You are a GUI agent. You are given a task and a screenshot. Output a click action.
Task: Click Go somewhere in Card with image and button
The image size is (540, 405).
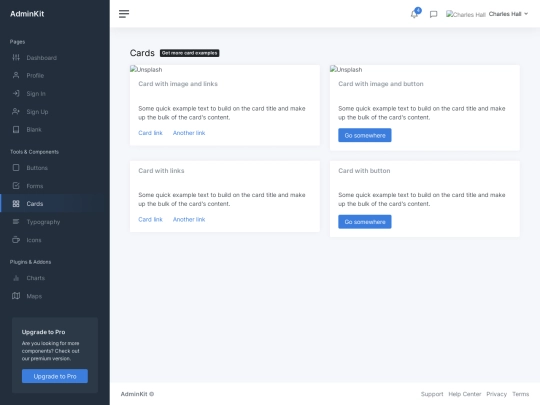[x=365, y=135]
